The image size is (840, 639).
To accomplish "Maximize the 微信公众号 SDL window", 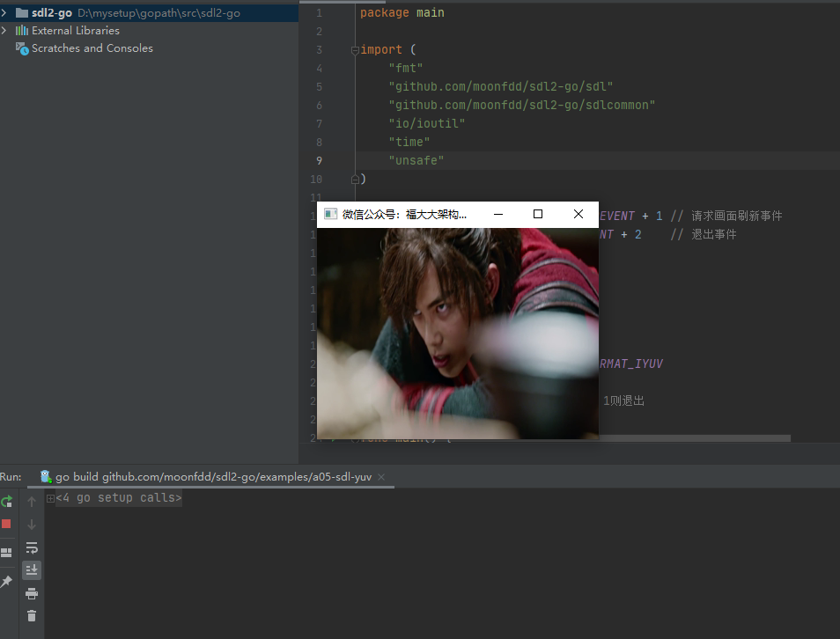I will [x=538, y=214].
